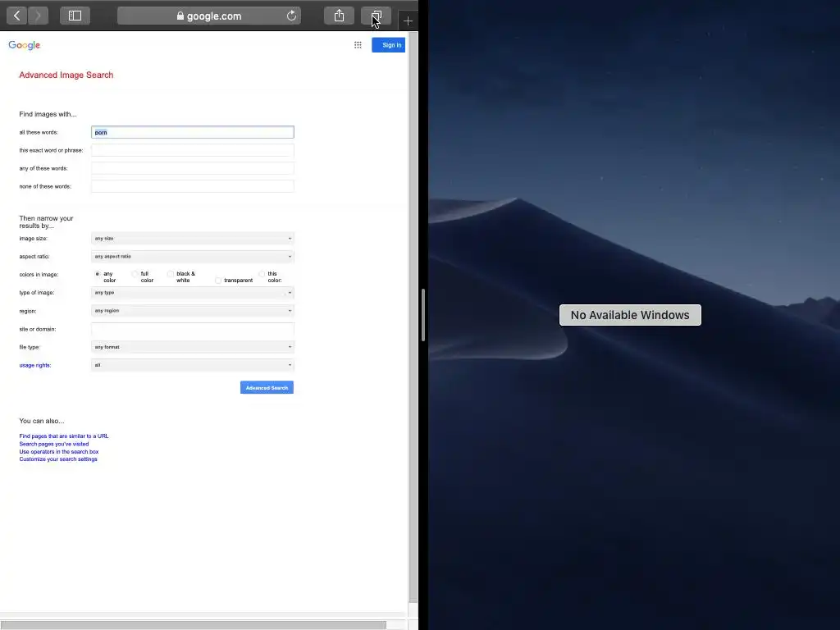Open the image size dropdown
840x630 pixels.
(192, 239)
